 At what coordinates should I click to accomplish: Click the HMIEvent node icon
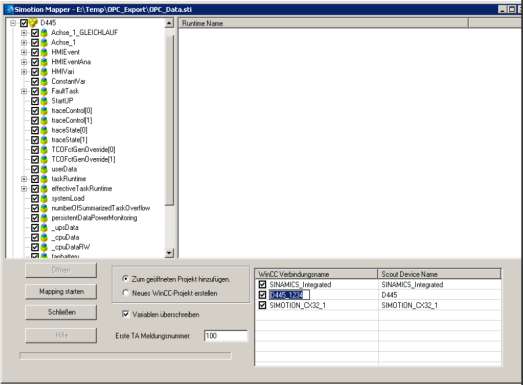44,52
